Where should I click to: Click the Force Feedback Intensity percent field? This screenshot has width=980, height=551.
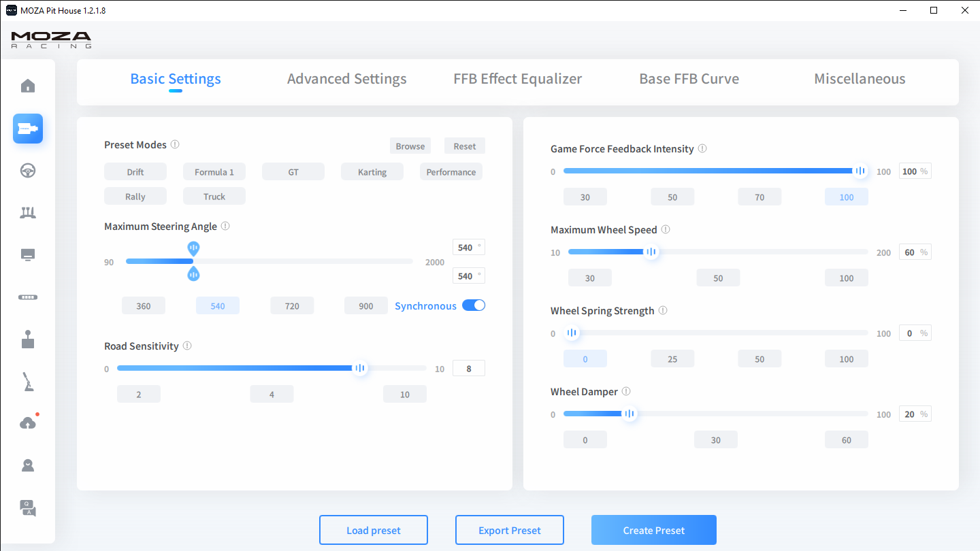915,171
